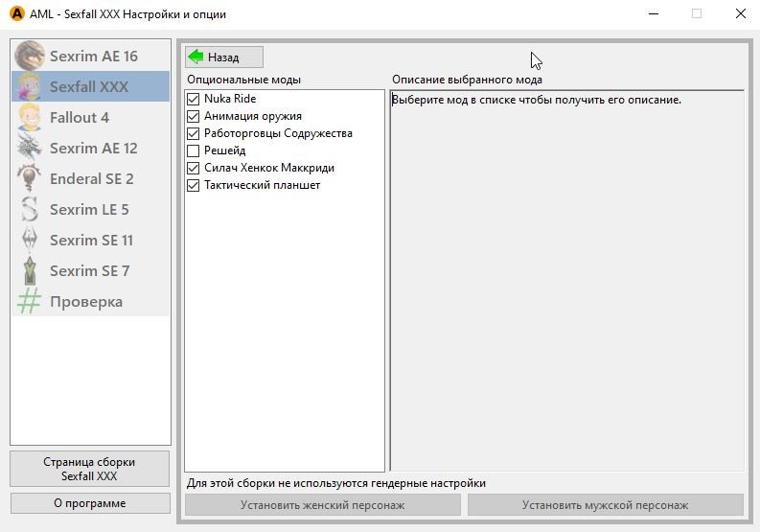Uncheck the Nuka Ride checkbox
760x532 pixels.
click(x=194, y=99)
